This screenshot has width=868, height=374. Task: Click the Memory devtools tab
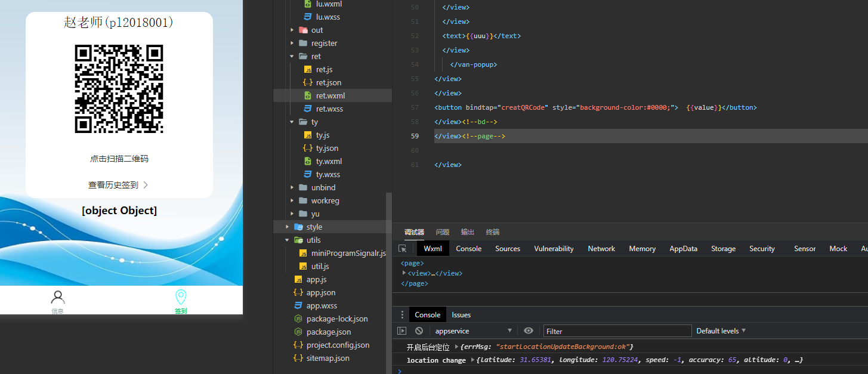click(642, 249)
